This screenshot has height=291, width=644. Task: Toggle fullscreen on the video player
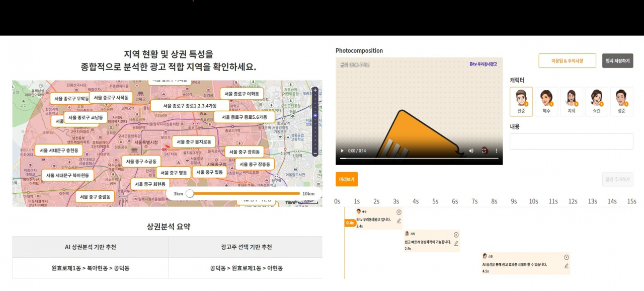point(485,151)
